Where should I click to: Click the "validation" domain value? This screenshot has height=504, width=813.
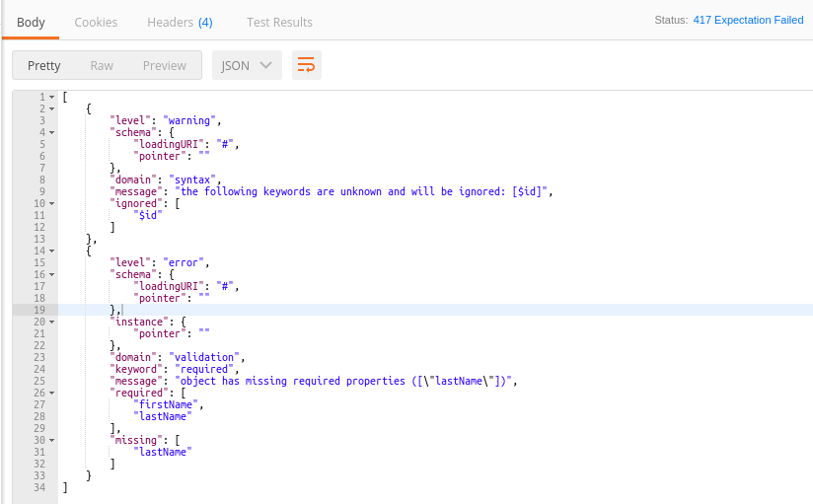coord(204,357)
